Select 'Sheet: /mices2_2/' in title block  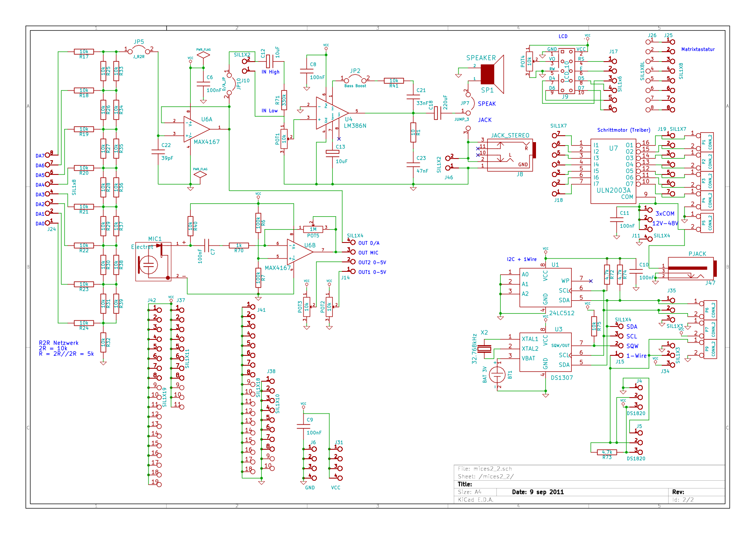(486, 476)
